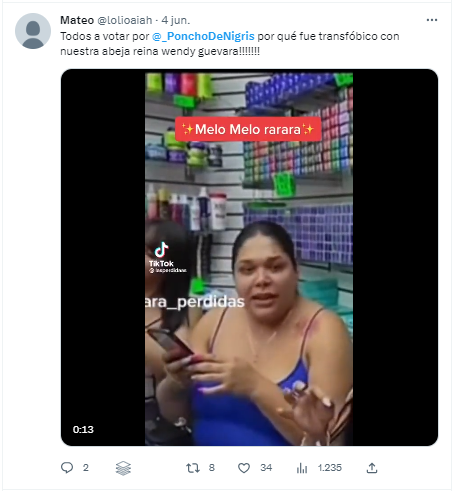View analytics via the bar chart icon
The height and width of the screenshot is (491, 453).
pyautogui.click(x=302, y=468)
